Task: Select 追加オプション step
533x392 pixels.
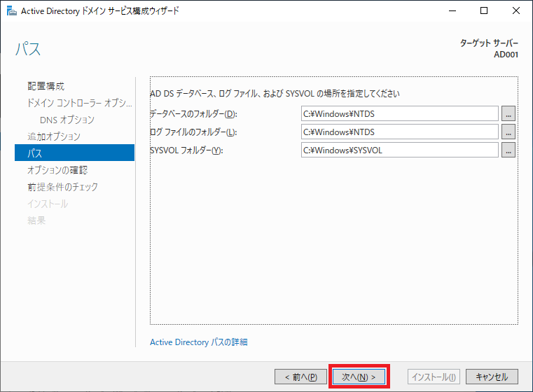Action: click(x=54, y=136)
